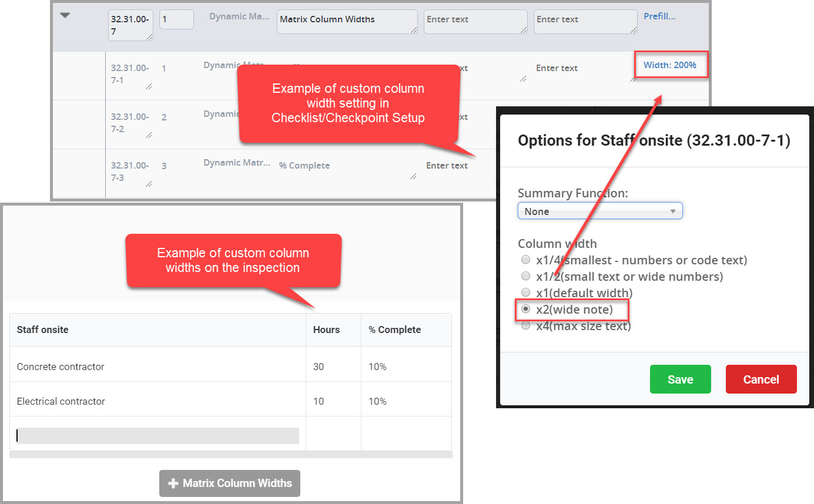Viewport: 814px width, 504px height.
Task: Click first Enter text field in header row
Action: click(475, 22)
